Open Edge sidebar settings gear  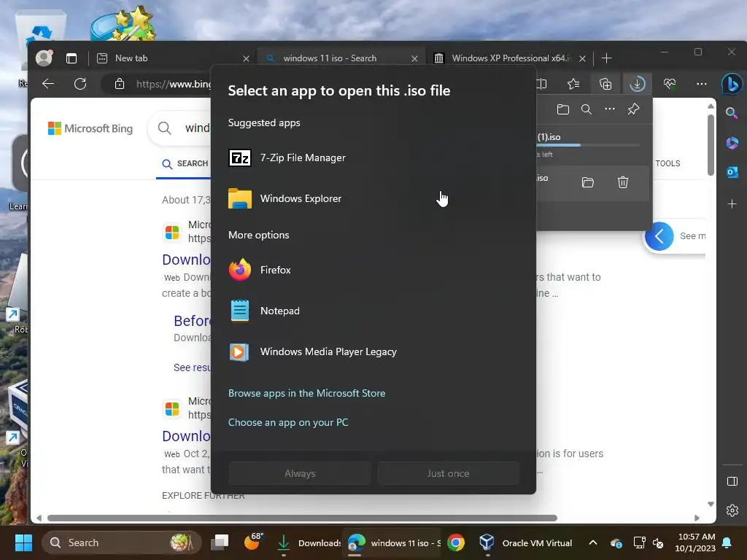732,510
